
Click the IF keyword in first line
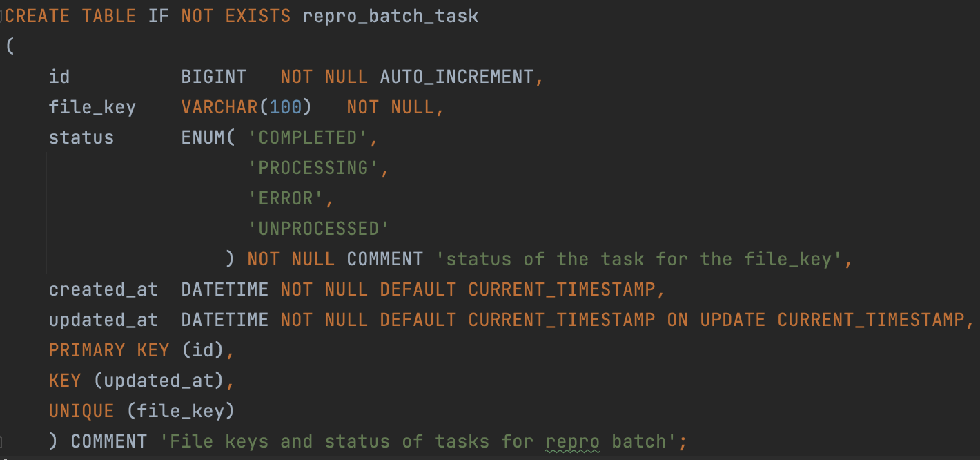point(158,16)
